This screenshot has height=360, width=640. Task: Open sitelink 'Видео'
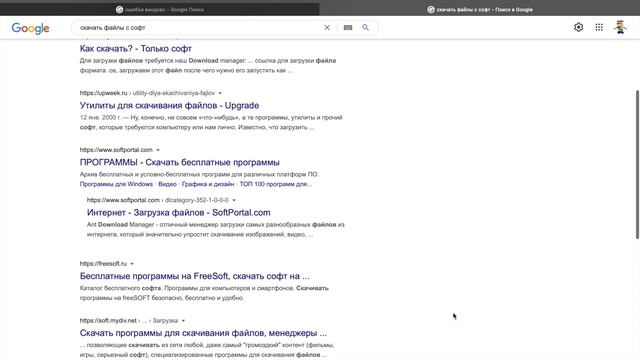(167, 184)
